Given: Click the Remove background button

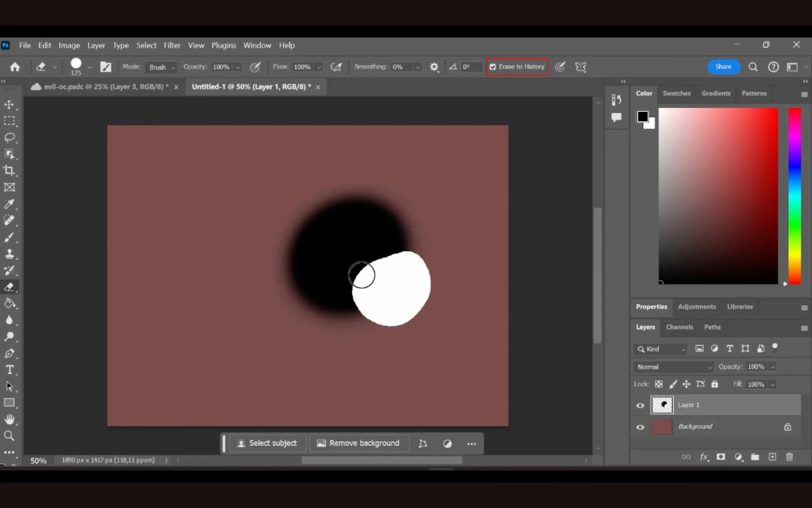Looking at the screenshot, I should [359, 443].
